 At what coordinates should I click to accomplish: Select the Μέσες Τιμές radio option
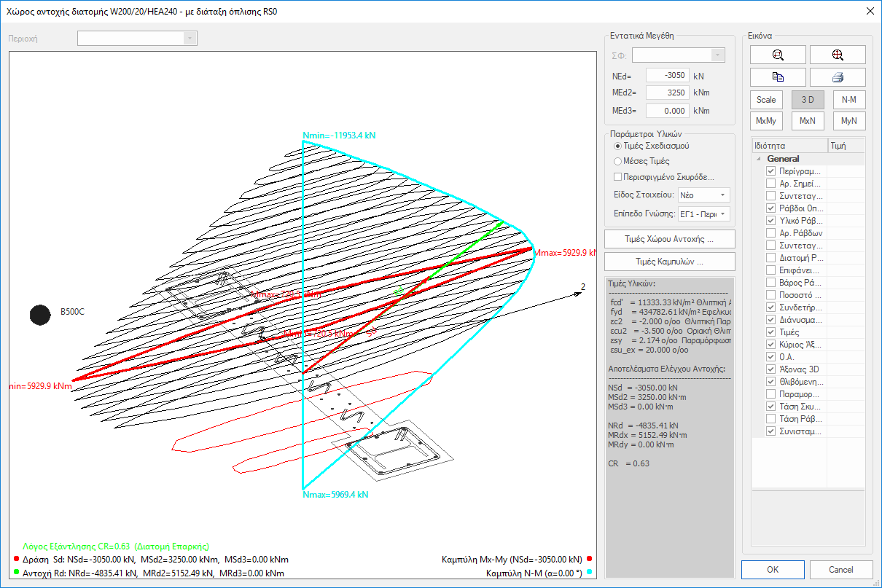click(618, 161)
